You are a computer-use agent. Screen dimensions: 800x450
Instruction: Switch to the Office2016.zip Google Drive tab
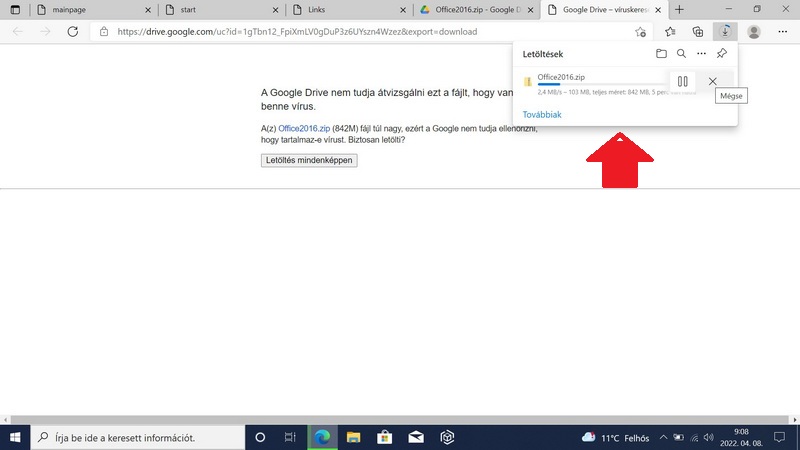(x=477, y=10)
